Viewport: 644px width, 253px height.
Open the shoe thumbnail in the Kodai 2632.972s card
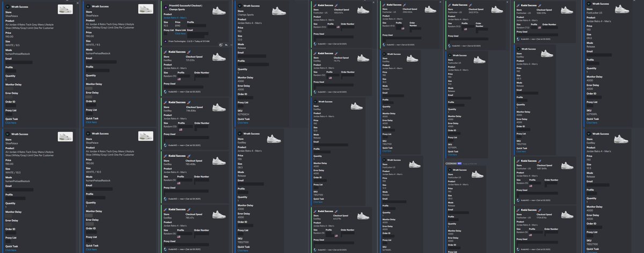tap(496, 9)
